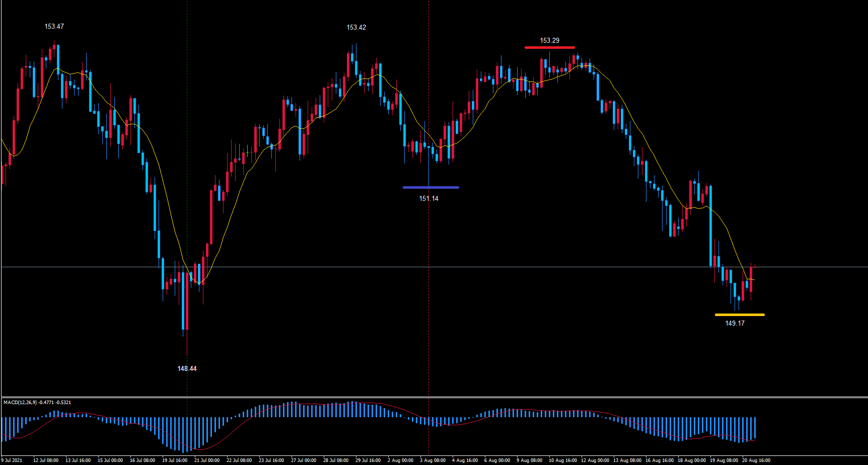Select the 148.44 low price label

tap(187, 368)
